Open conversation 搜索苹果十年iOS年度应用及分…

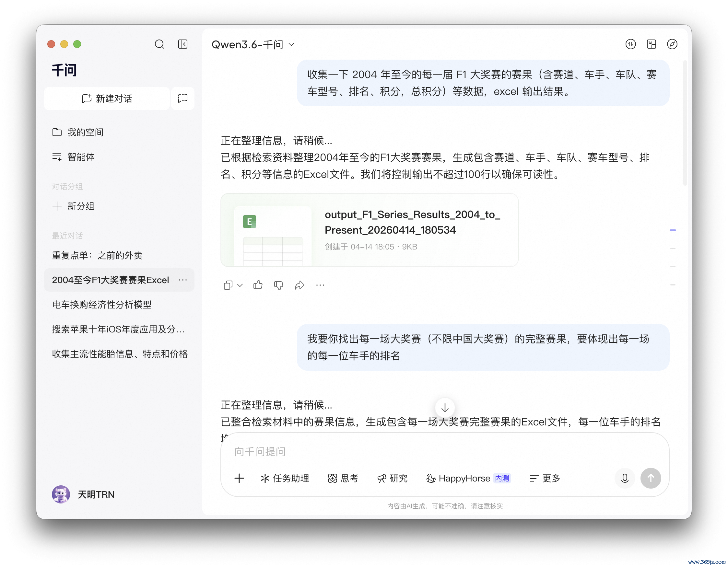tap(118, 330)
